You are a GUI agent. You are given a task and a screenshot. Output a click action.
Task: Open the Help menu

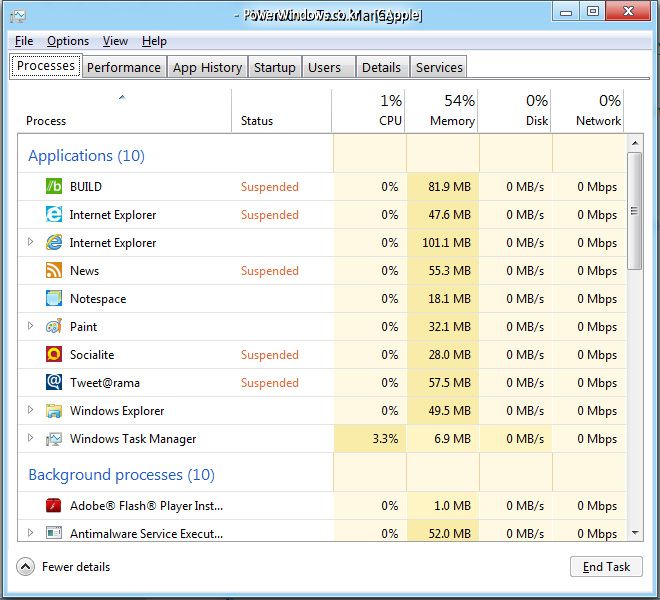pos(154,41)
